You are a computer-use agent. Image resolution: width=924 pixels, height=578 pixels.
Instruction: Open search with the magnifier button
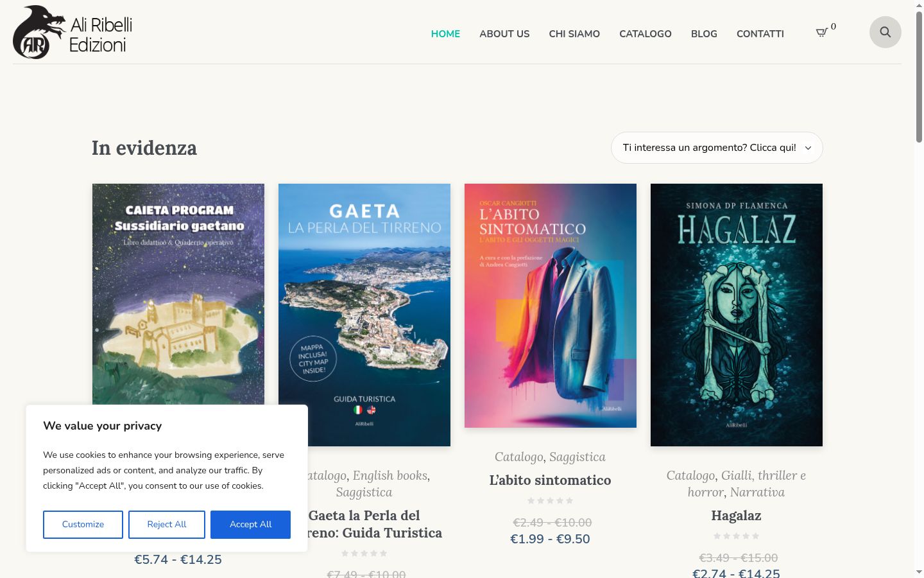(886, 32)
